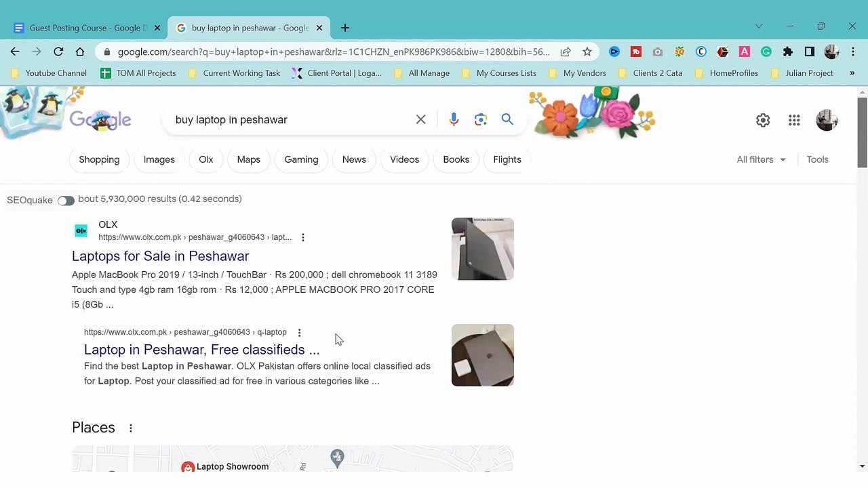Open the Youtube Channel bookmark

[x=49, y=73]
